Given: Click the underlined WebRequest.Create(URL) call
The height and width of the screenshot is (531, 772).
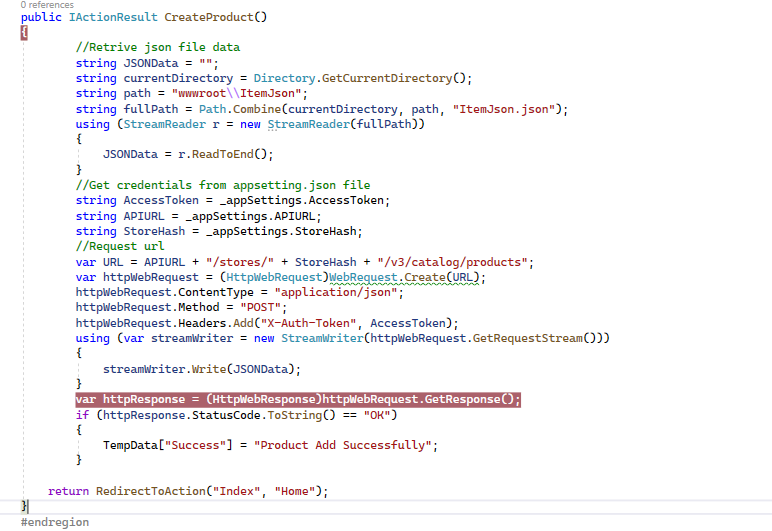Looking at the screenshot, I should coord(404,278).
